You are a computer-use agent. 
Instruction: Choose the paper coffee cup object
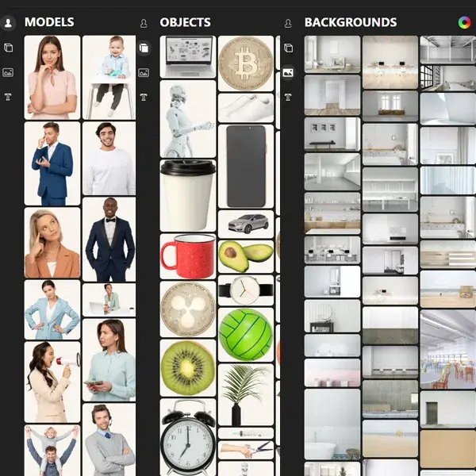pos(188,195)
